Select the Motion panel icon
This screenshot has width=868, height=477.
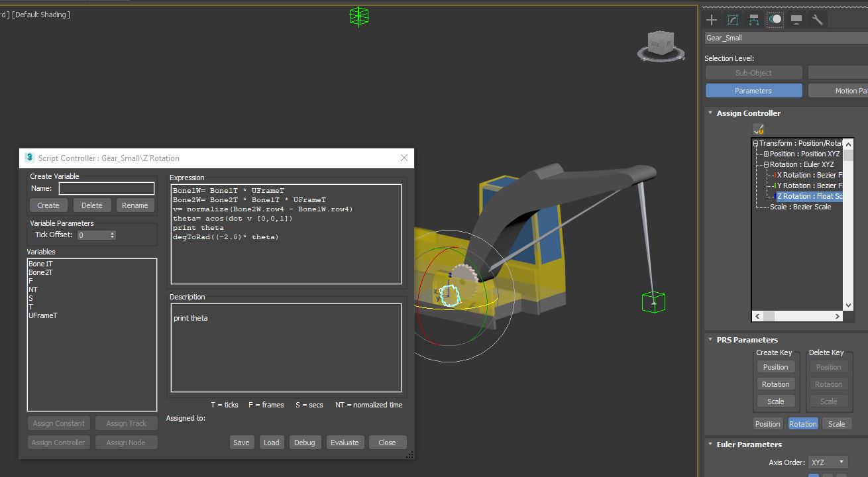[775, 20]
